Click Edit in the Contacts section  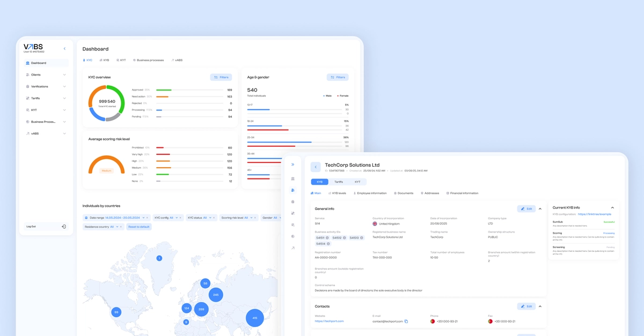[526, 307]
